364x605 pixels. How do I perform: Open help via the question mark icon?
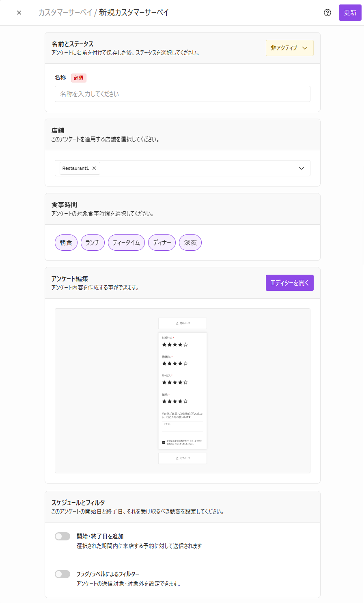(x=327, y=13)
